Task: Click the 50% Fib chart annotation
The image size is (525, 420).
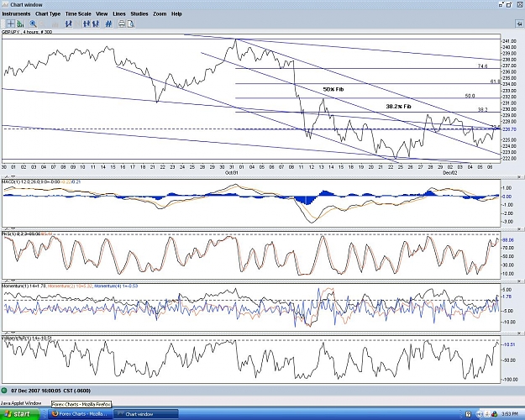Action: (333, 89)
